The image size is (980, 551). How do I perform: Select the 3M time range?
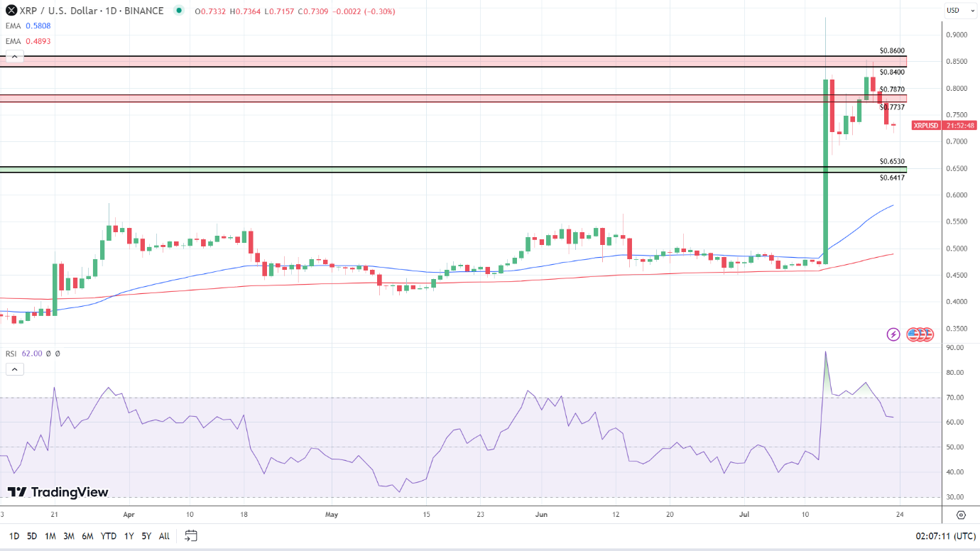pyautogui.click(x=69, y=536)
